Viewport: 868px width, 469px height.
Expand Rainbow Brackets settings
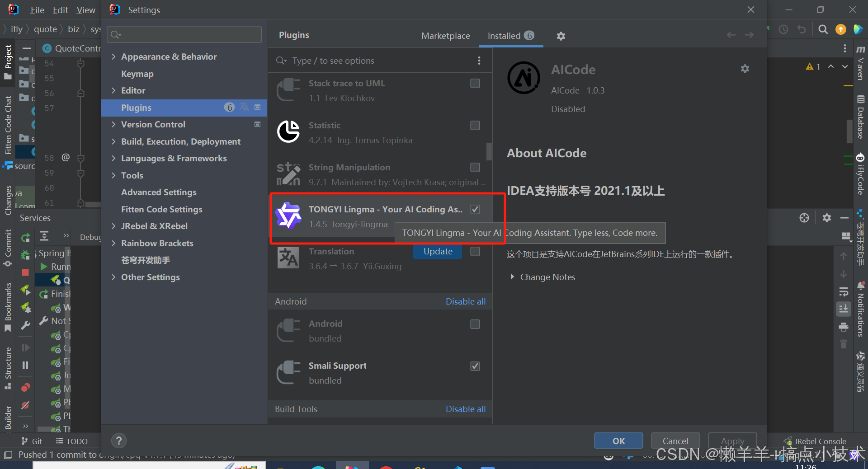click(x=113, y=243)
